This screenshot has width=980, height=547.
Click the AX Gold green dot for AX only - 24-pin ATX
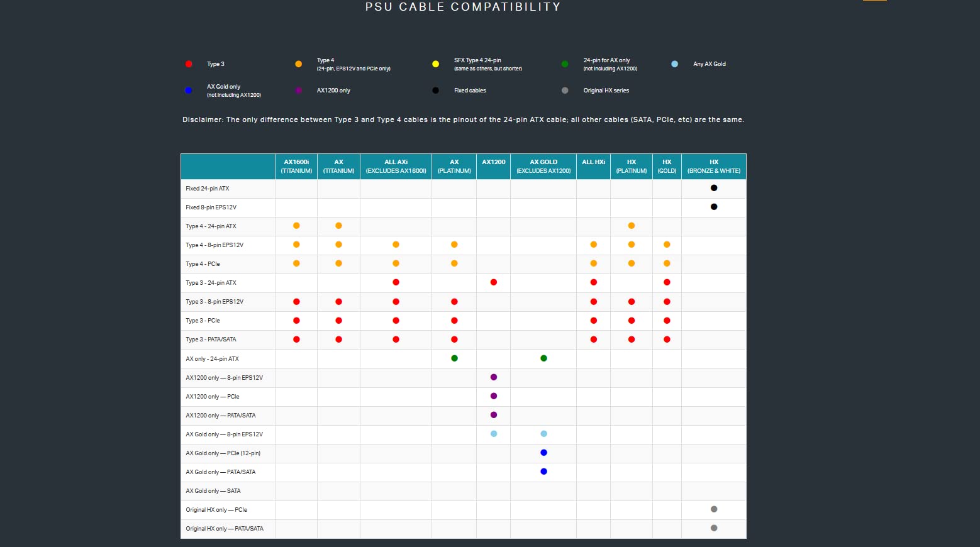coord(543,358)
